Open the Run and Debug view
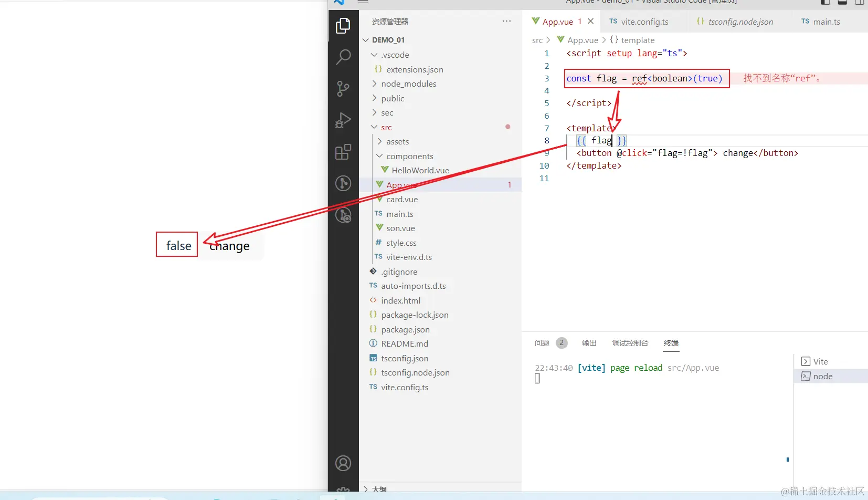This screenshot has width=868, height=500. tap(343, 120)
